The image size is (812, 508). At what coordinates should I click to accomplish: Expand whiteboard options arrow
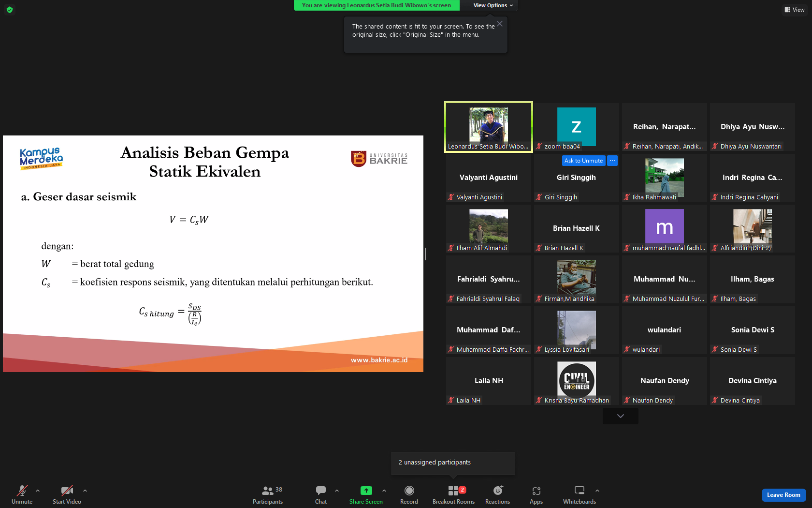click(597, 491)
